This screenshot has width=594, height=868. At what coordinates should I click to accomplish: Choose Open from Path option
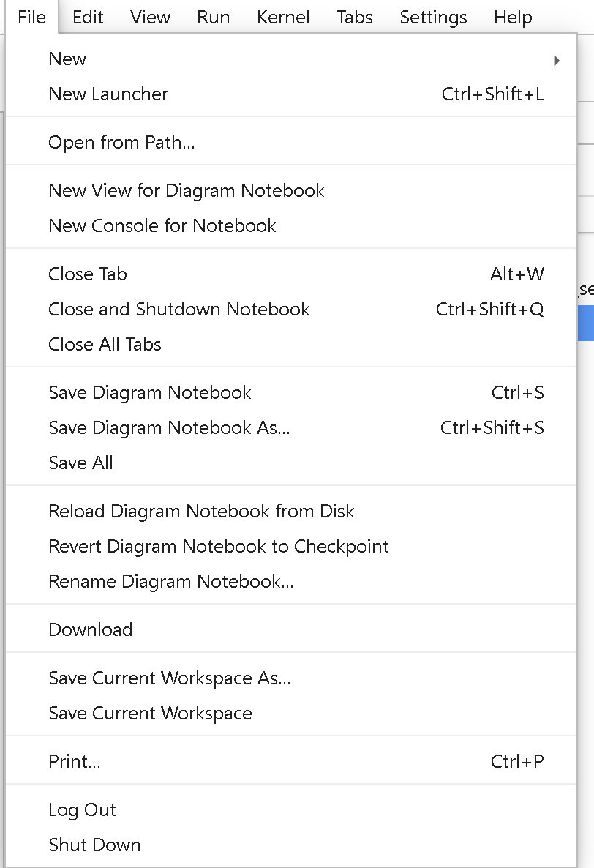tap(121, 142)
